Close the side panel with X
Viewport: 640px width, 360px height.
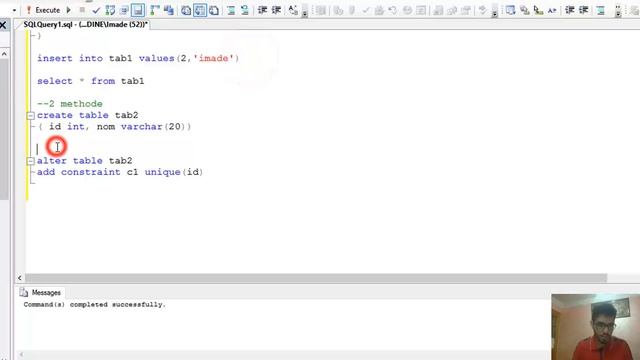(3, 25)
